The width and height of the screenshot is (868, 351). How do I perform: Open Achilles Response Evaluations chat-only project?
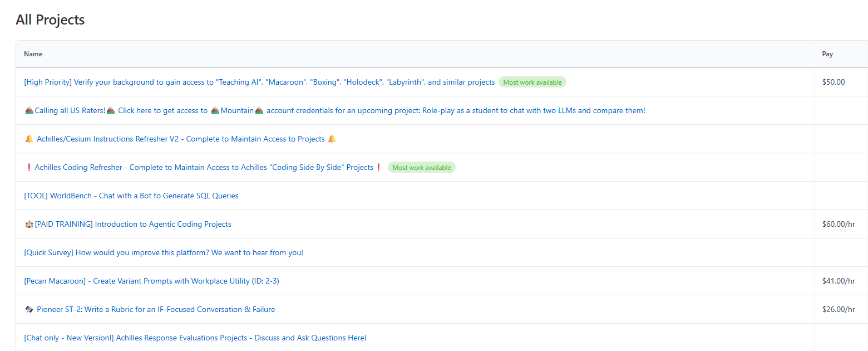195,338
